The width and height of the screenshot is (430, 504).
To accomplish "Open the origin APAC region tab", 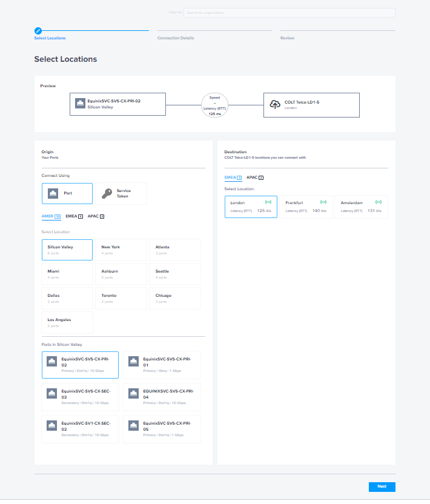I will (96, 216).
